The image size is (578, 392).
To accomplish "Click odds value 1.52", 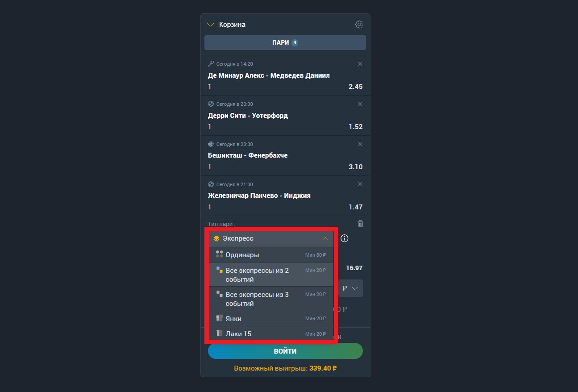I will tap(356, 127).
